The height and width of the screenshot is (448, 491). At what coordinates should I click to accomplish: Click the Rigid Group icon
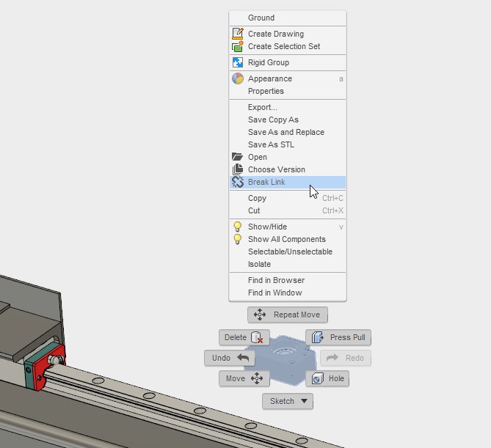click(x=238, y=62)
